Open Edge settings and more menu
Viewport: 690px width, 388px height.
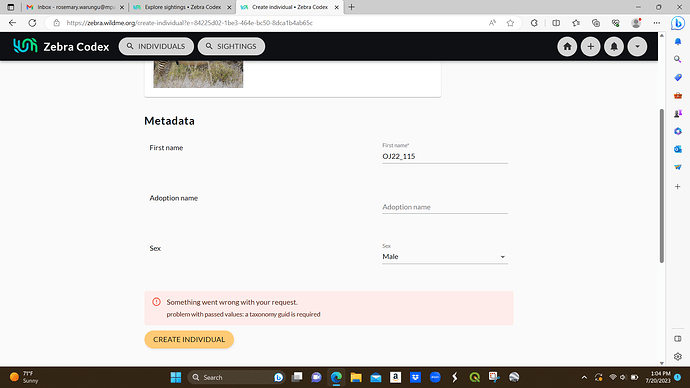(x=657, y=23)
